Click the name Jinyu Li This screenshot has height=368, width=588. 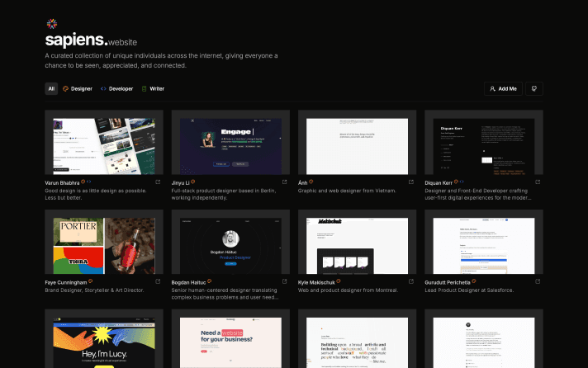tap(180, 183)
